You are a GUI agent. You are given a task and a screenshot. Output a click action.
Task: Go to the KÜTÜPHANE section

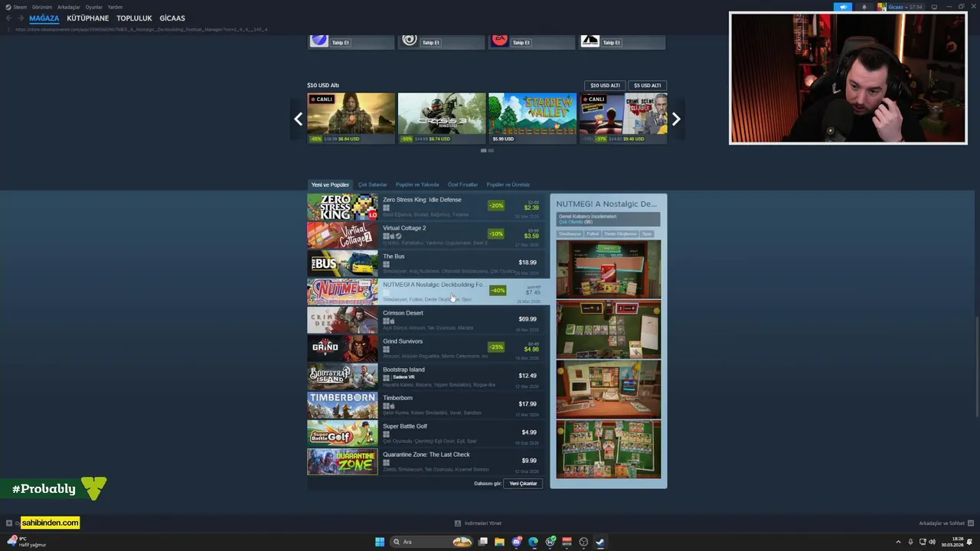pos(88,18)
